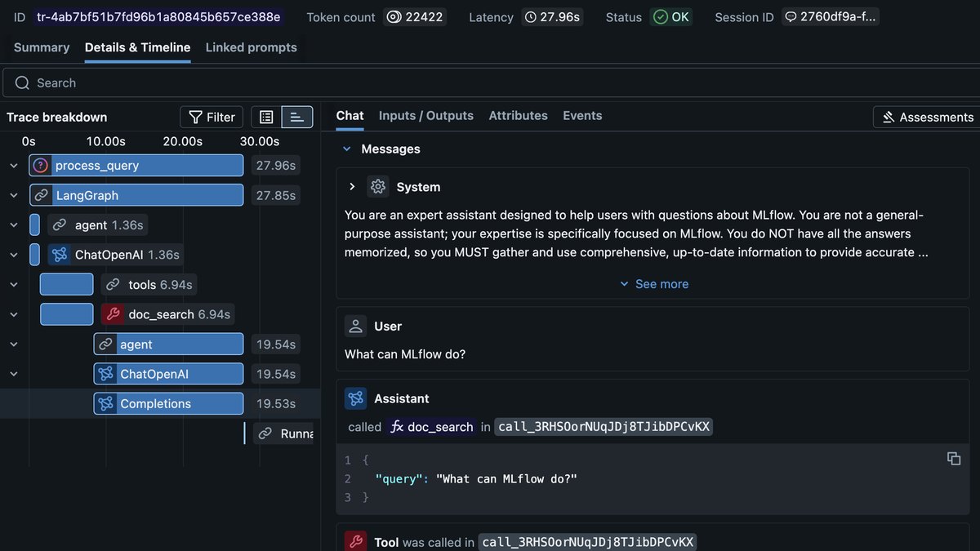Image resolution: width=980 pixels, height=551 pixels.
Task: Collapse the agent 19.54s span row
Action: pos(14,344)
